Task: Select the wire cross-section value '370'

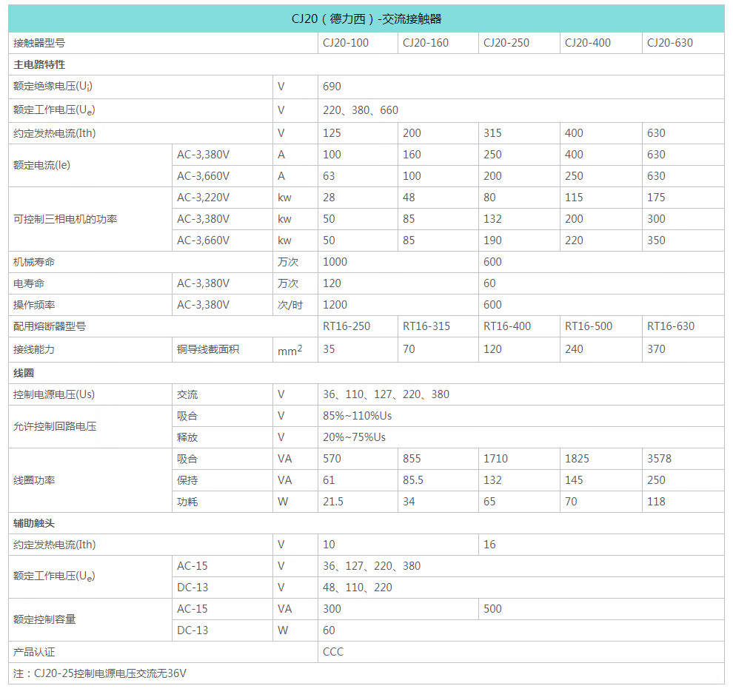Action: 656,349
